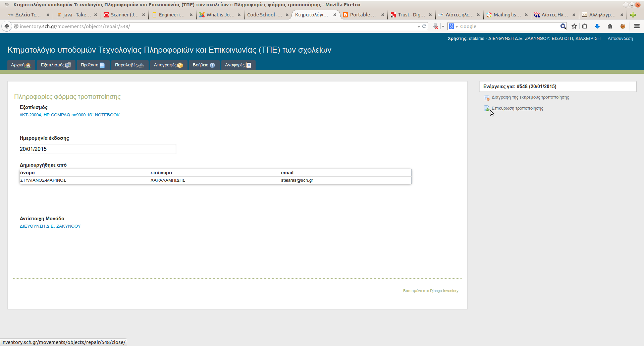Show bookmarks list icon
The width and height of the screenshot is (644, 346).
[x=585, y=26]
